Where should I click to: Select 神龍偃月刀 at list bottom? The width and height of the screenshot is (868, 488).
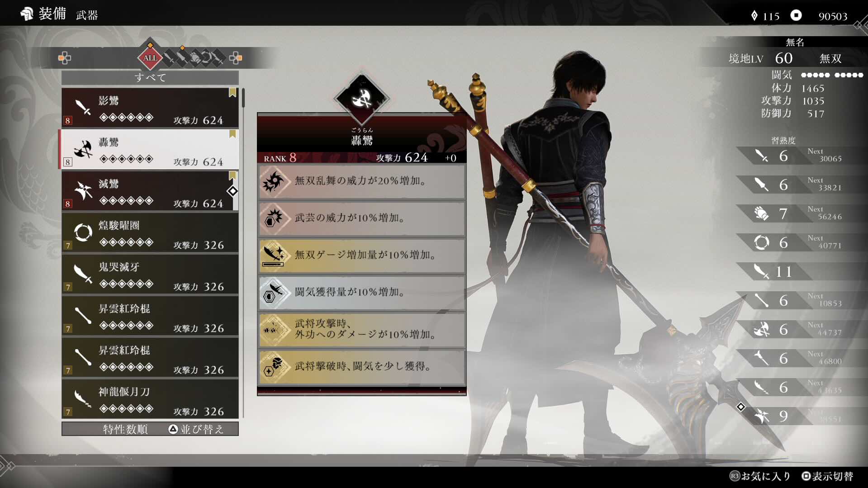pos(150,399)
